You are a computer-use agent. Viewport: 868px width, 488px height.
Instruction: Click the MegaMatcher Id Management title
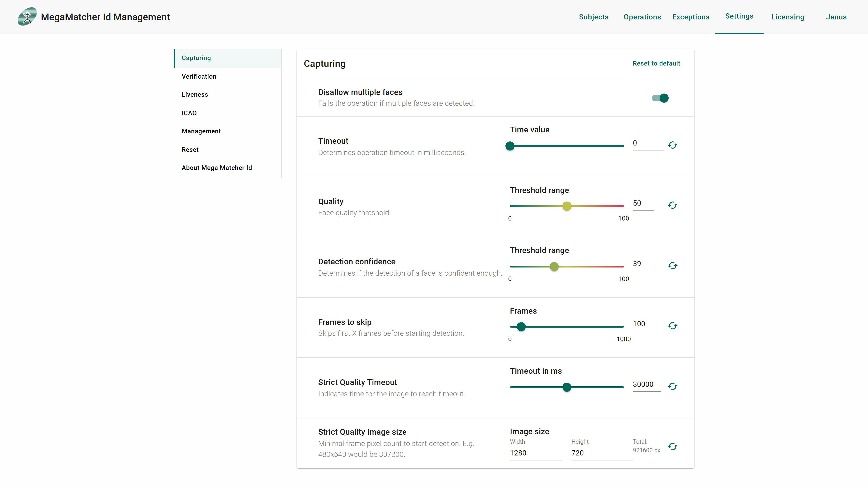(105, 17)
